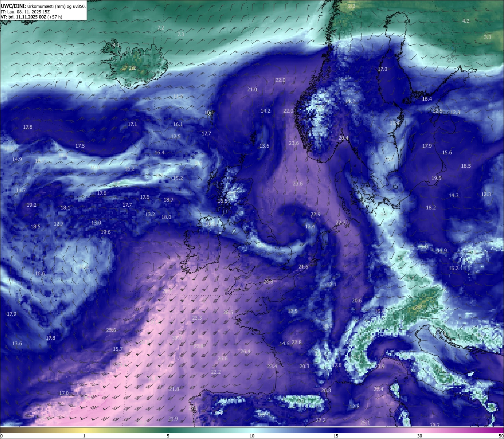Click the '15.2' map value
This screenshot has height=439, width=504.
(178, 178)
